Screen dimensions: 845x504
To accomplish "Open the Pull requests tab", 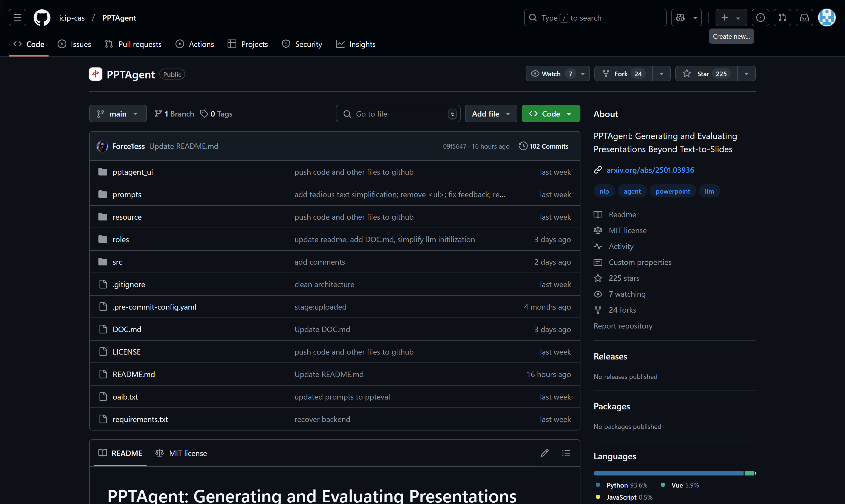I will pos(133,44).
